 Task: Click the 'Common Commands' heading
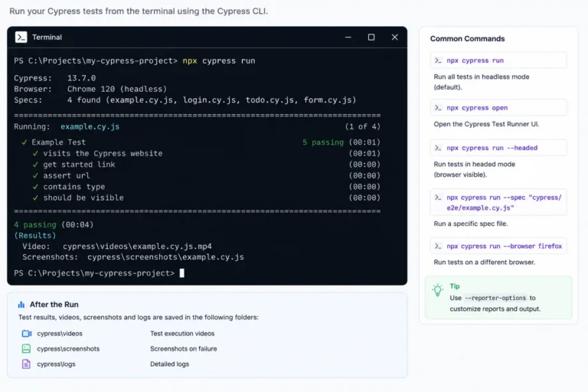pos(467,38)
